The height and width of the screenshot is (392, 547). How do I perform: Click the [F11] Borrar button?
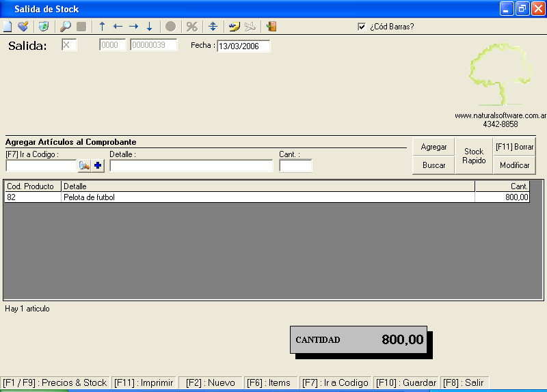click(x=515, y=147)
